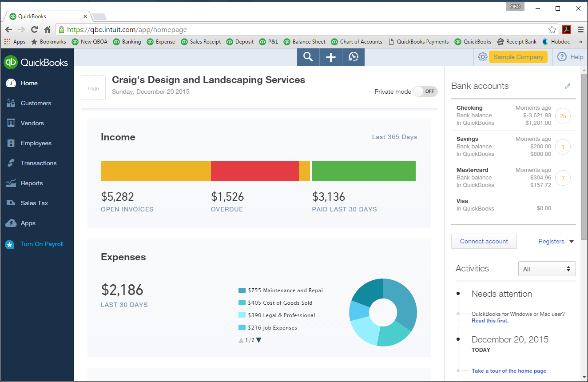Screen dimensions: 588x382
Task: Click the Read this first link
Action: [x=490, y=321]
